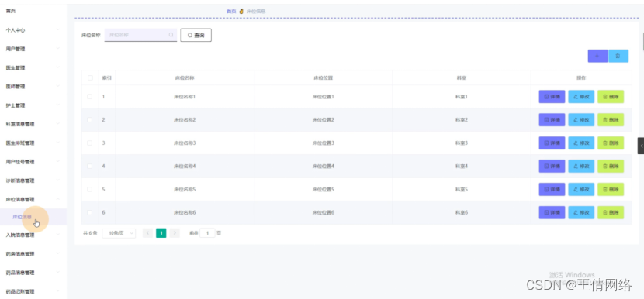Image resolution: width=644 pixels, height=299 pixels.
Task: Expand the 用户管理 sidebar menu
Action: pos(33,49)
